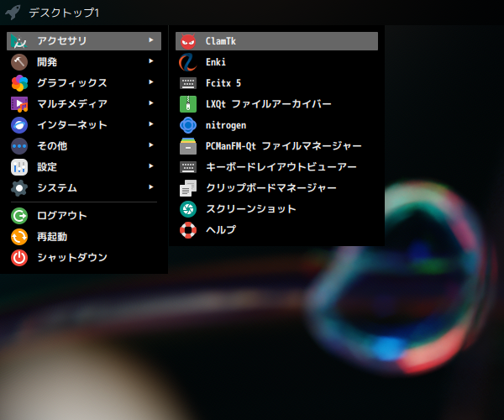Open the 開発 menu category
Viewport: 504px width, 420px height.
coord(84,62)
